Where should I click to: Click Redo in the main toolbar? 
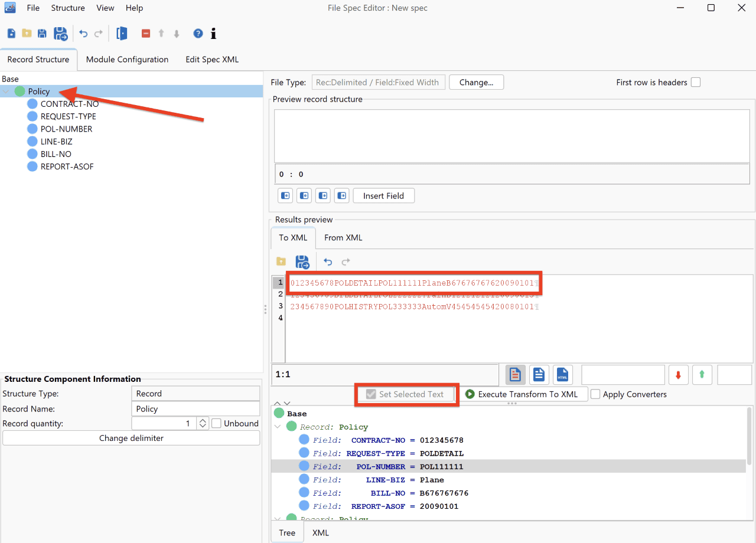[x=99, y=34]
